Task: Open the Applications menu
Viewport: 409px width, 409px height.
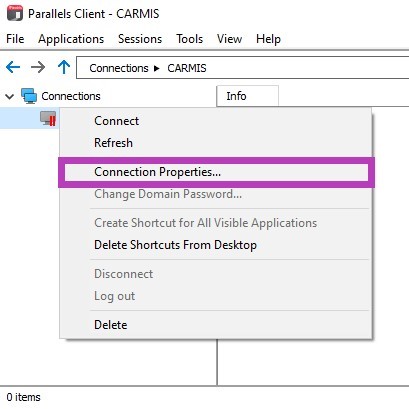Action: click(71, 39)
